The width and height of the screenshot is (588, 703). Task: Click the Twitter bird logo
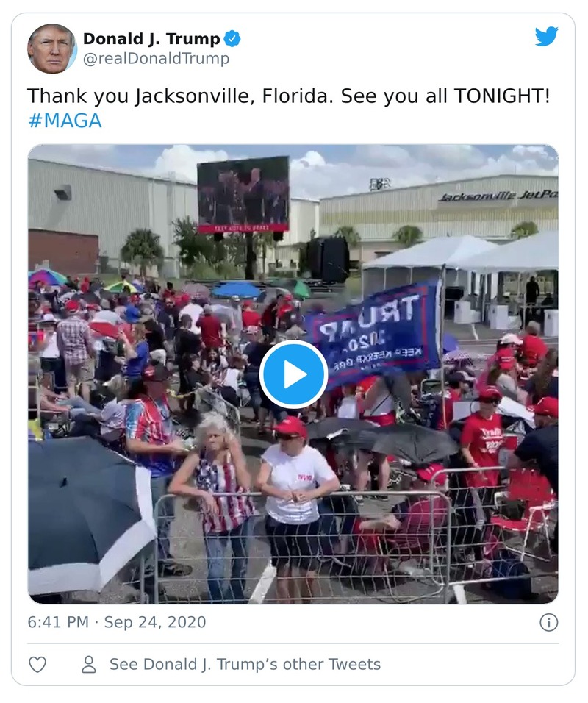(546, 36)
